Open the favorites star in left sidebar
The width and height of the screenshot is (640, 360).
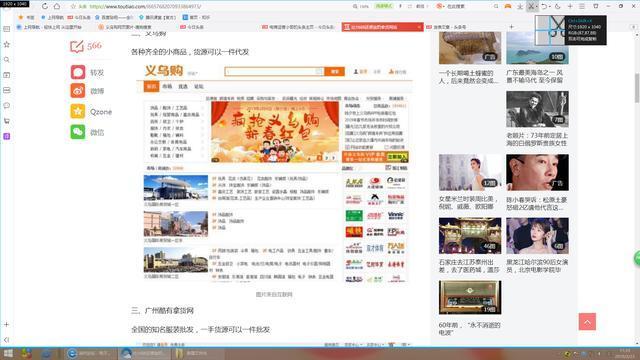click(7, 44)
